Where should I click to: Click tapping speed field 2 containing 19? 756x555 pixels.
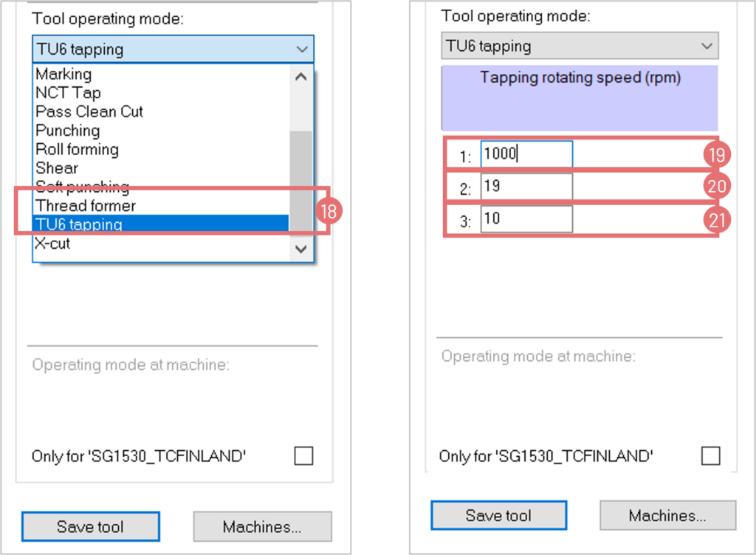526,187
